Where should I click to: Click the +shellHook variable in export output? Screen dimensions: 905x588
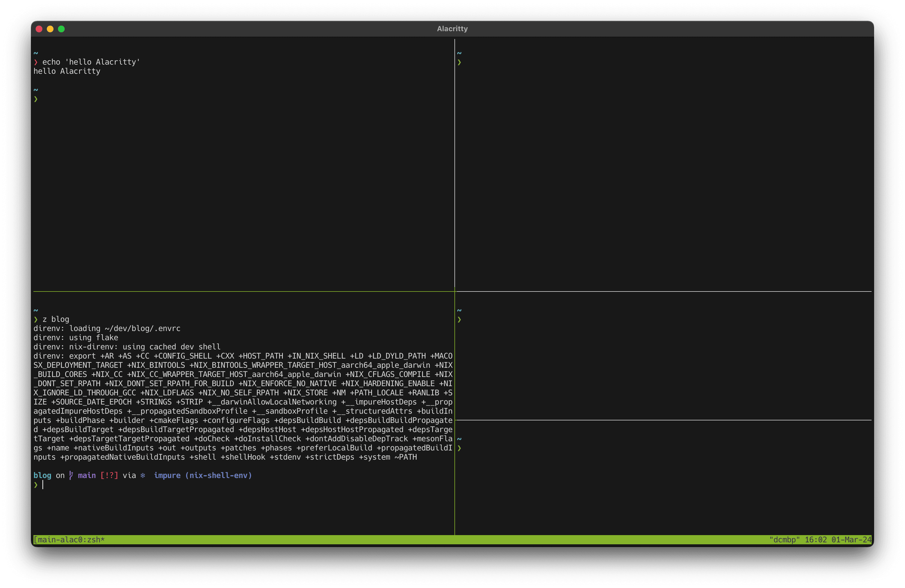coord(243,457)
